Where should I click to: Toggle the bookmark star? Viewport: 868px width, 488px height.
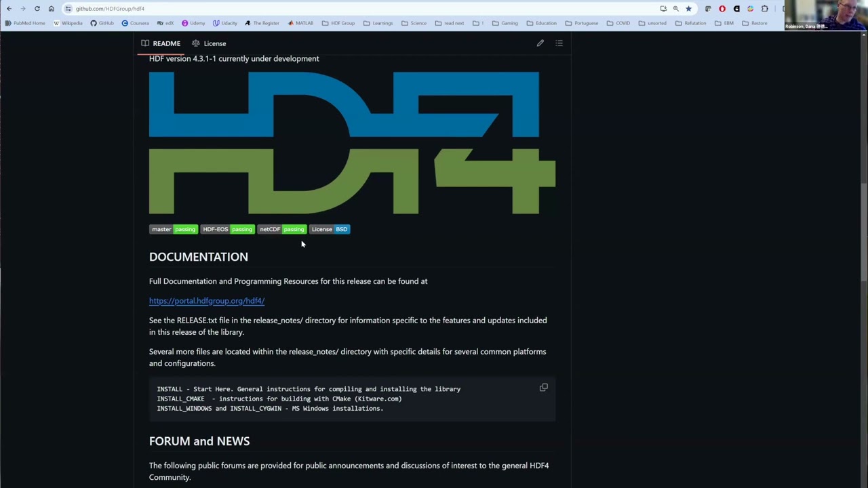(x=688, y=9)
